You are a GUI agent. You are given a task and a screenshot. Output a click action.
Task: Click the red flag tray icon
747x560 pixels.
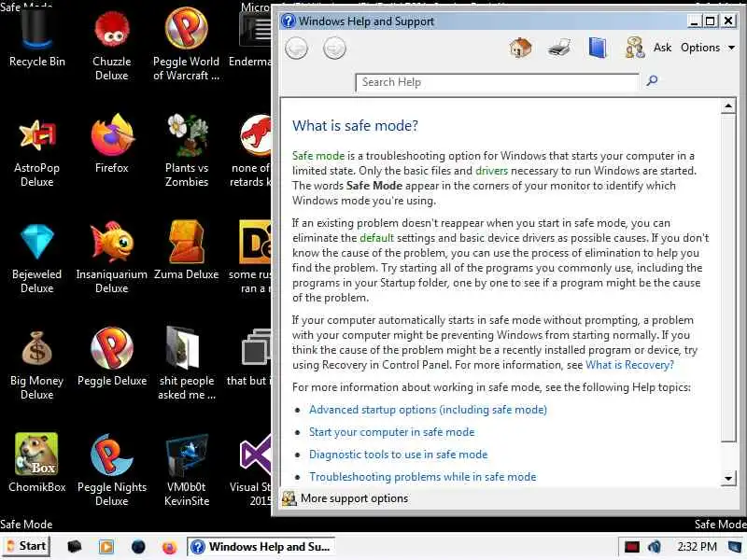pos(632,547)
